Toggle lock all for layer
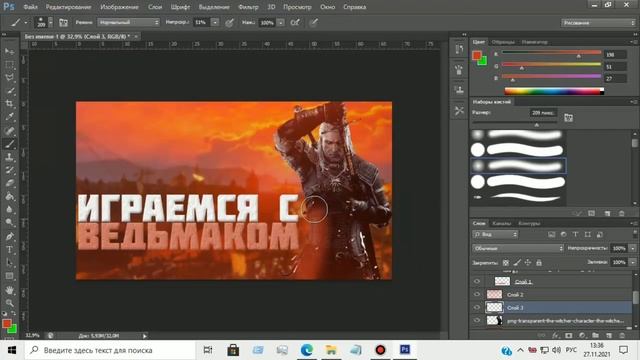This screenshot has width=640, height=360. pyautogui.click(x=539, y=262)
